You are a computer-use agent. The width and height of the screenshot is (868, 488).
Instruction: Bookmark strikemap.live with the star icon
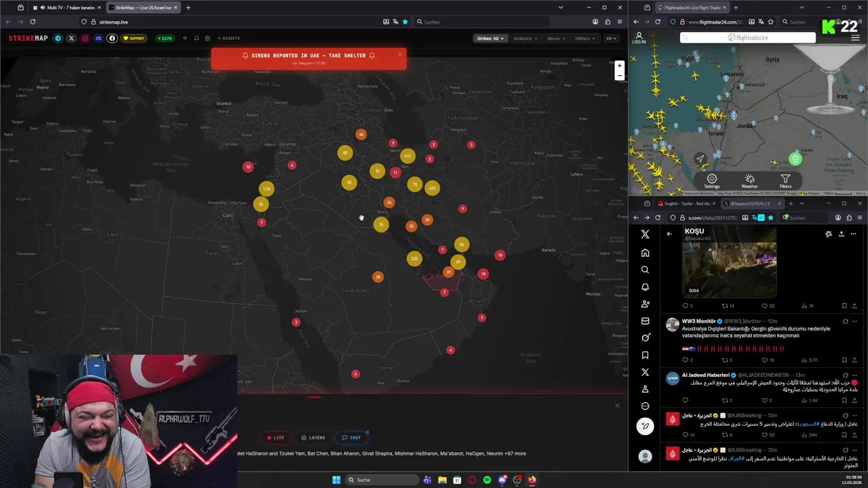[x=405, y=22]
